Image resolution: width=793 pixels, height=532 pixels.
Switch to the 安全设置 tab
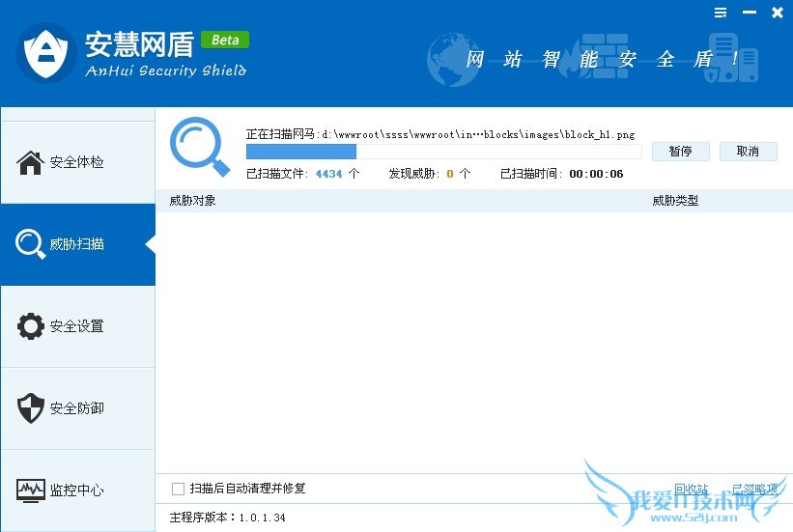point(78,326)
